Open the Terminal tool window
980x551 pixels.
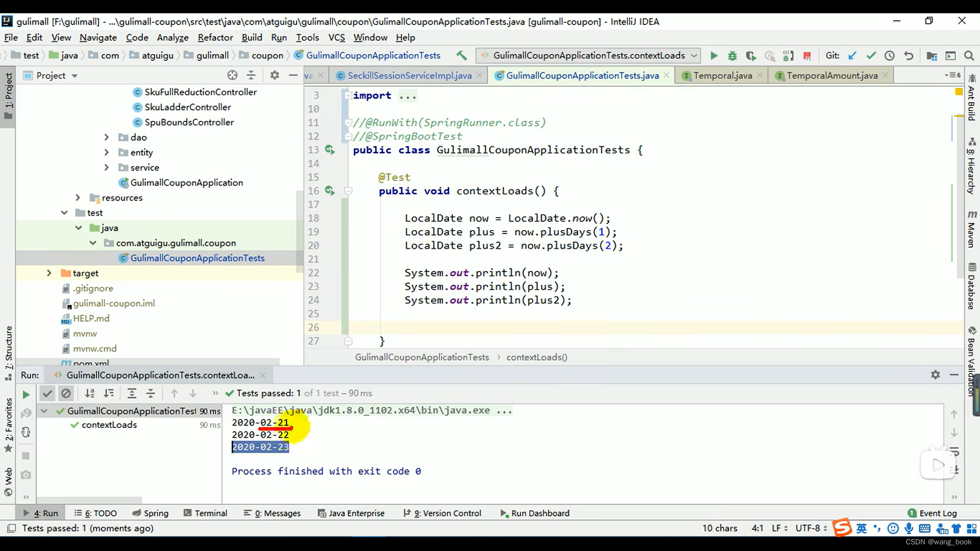click(205, 513)
